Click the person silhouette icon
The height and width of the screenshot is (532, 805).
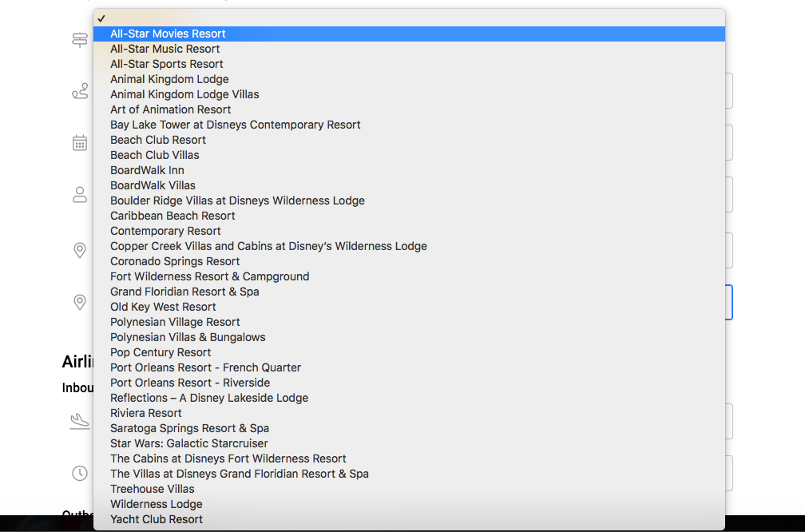tap(80, 194)
